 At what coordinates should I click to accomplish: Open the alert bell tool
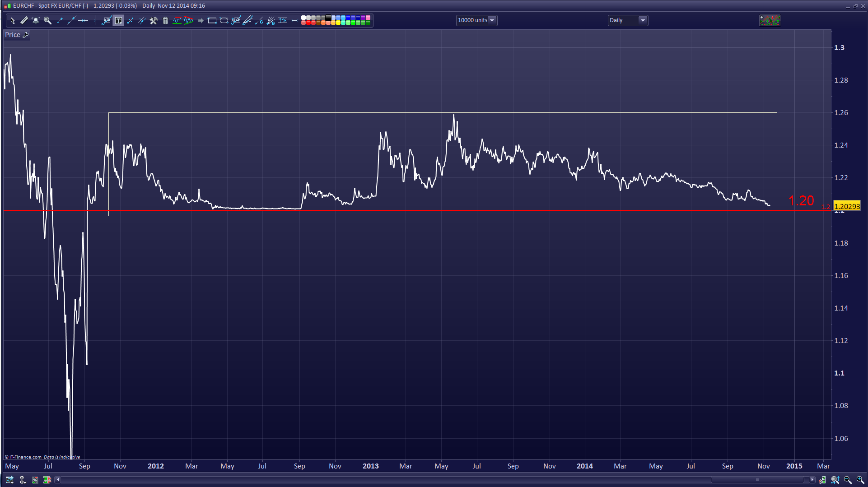coord(36,20)
